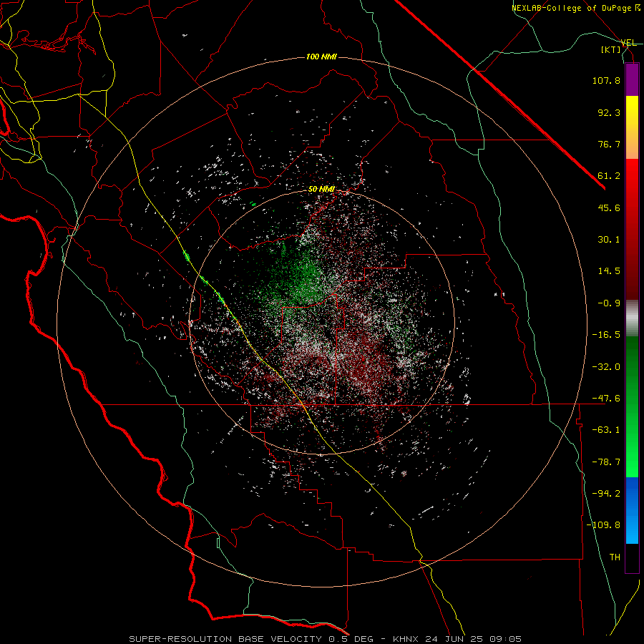The width and height of the screenshot is (644, 644).
Task: Click the -63.1 velocity scale value
Action: point(606,430)
